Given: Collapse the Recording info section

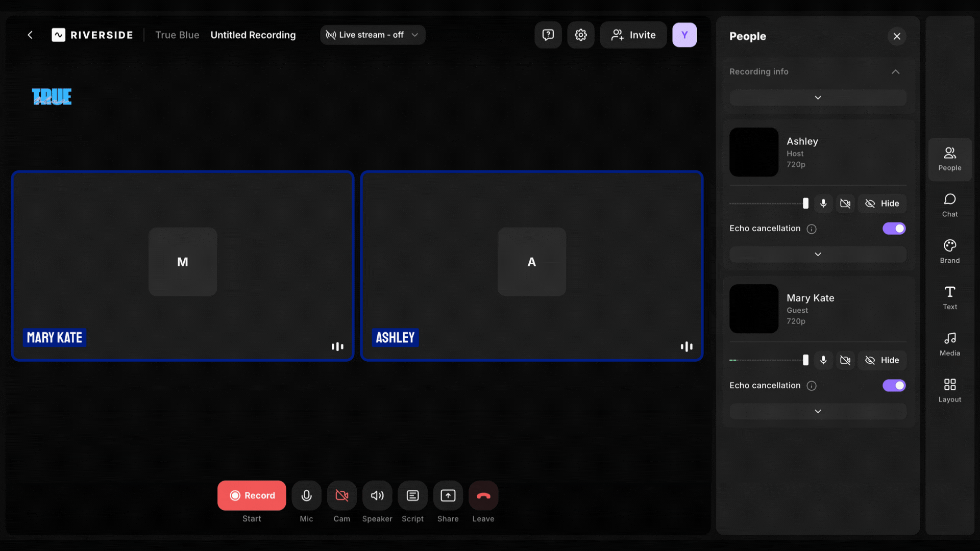Looking at the screenshot, I should (895, 72).
